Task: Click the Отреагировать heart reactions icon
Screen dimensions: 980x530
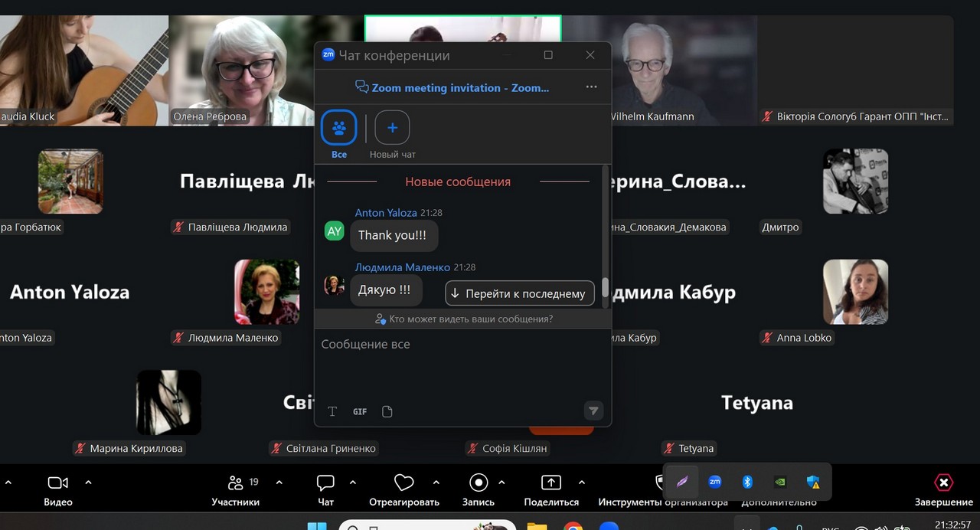Action: [x=403, y=483]
